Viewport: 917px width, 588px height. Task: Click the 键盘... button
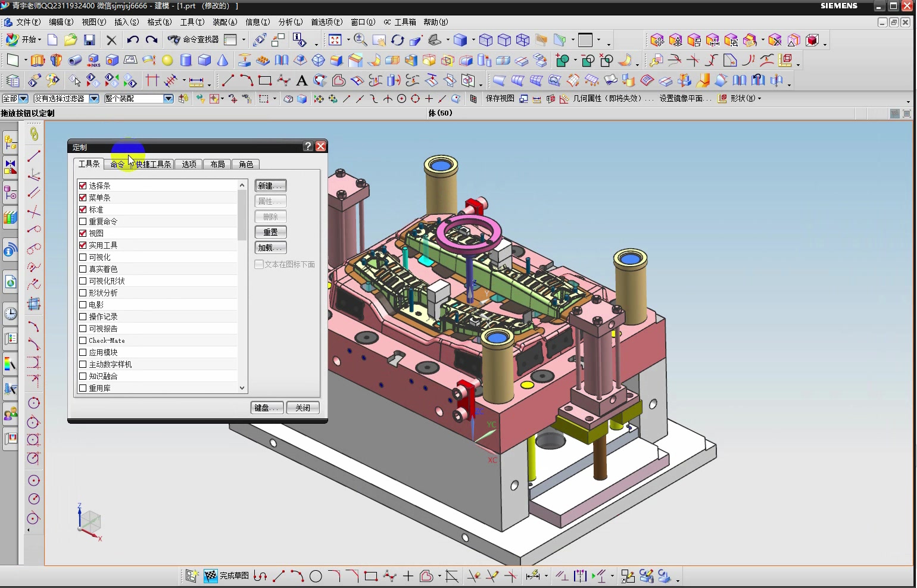267,408
